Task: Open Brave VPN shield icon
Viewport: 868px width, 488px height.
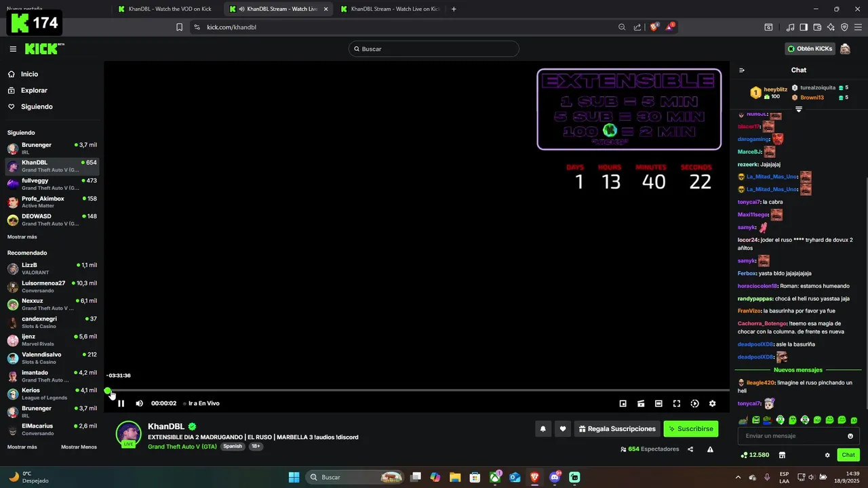Action: (844, 27)
